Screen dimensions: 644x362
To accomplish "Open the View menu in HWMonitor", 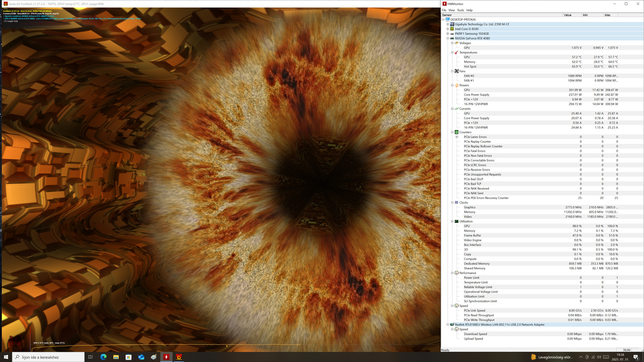I will 452,10.
